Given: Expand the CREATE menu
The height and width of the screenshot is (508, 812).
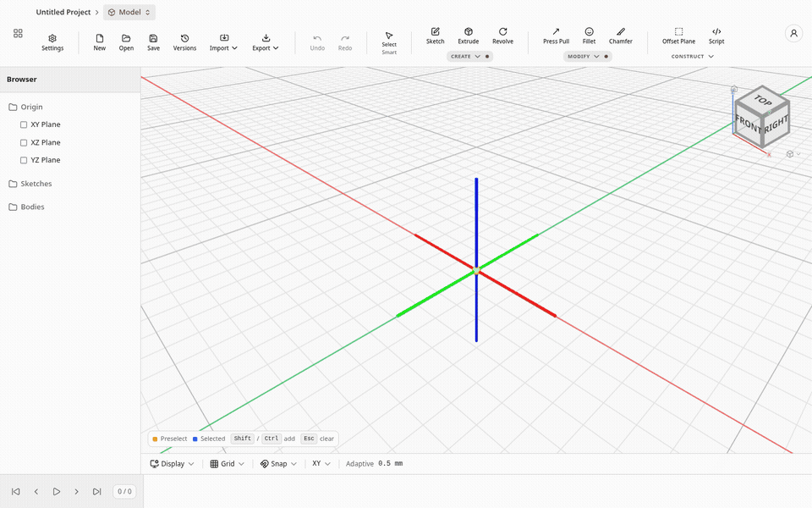Looking at the screenshot, I should coord(469,57).
